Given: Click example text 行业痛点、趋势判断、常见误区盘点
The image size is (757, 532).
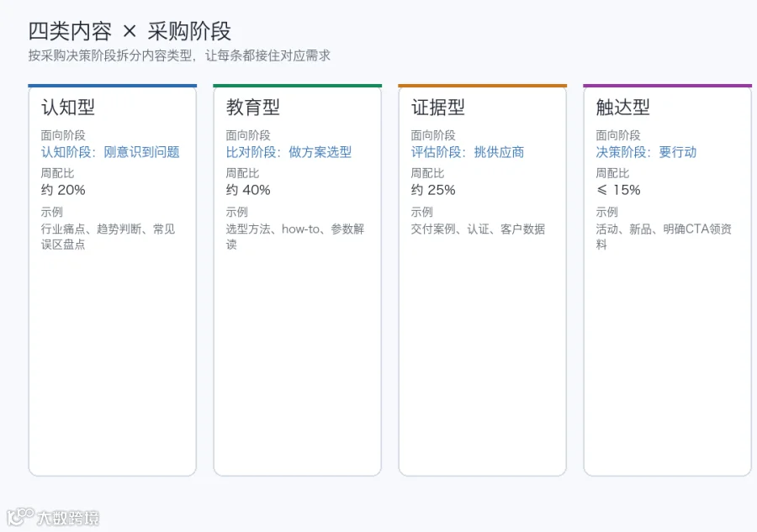Looking at the screenshot, I should pyautogui.click(x=109, y=236).
